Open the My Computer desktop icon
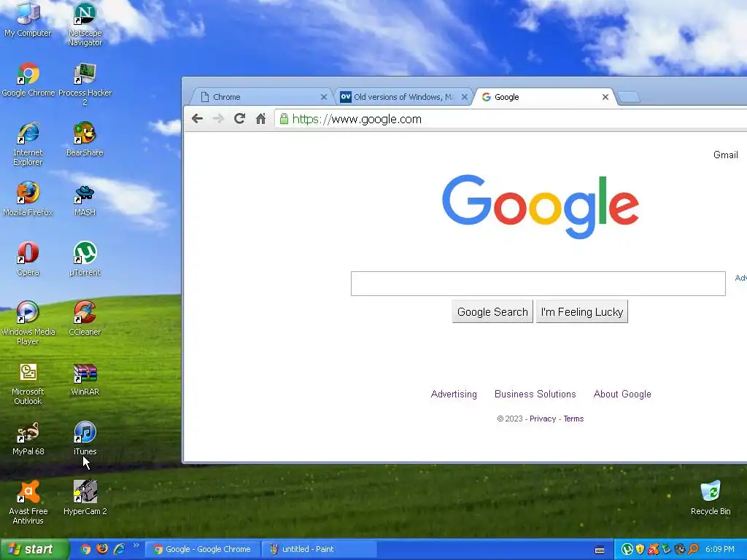 tap(28, 20)
